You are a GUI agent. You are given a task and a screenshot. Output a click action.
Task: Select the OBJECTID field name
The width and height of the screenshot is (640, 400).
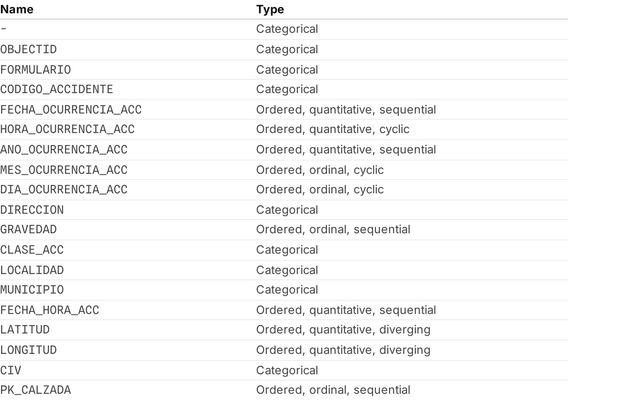tap(28, 49)
